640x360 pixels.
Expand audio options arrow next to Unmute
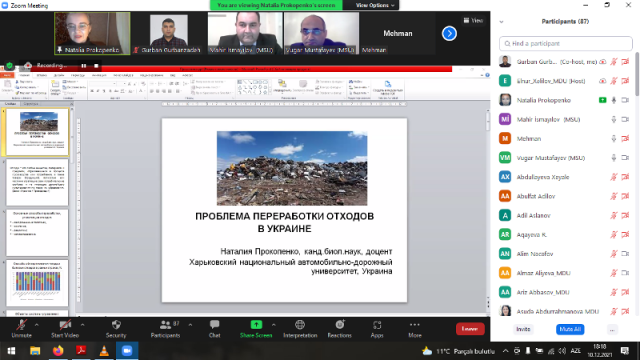click(37, 325)
